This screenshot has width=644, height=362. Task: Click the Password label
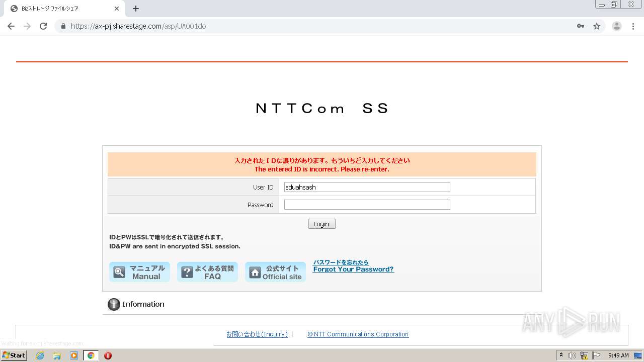click(260, 205)
